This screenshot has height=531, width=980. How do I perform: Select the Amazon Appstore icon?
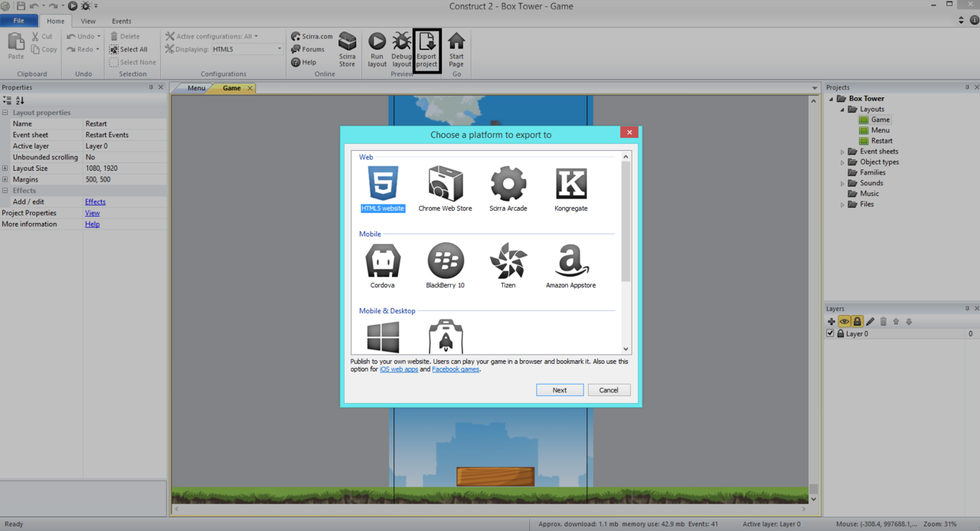[571, 261]
